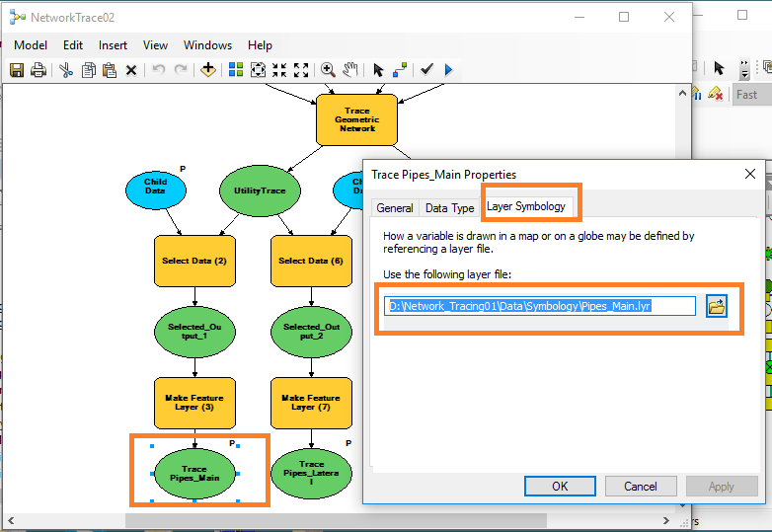Save the model with the floppy disk icon

[x=17, y=70]
